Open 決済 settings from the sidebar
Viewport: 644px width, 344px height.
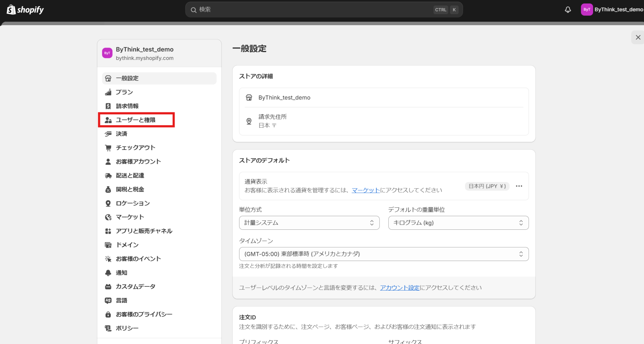point(121,133)
